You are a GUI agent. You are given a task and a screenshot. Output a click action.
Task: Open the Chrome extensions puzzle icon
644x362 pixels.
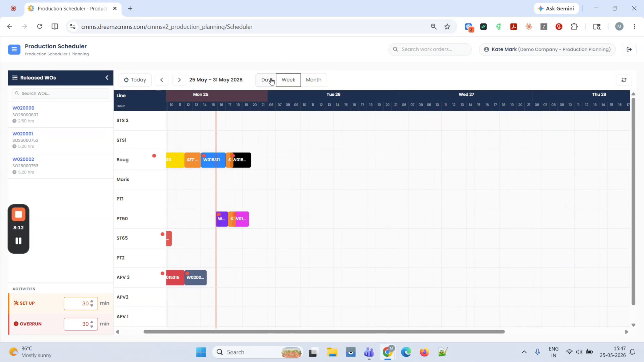(574, 27)
